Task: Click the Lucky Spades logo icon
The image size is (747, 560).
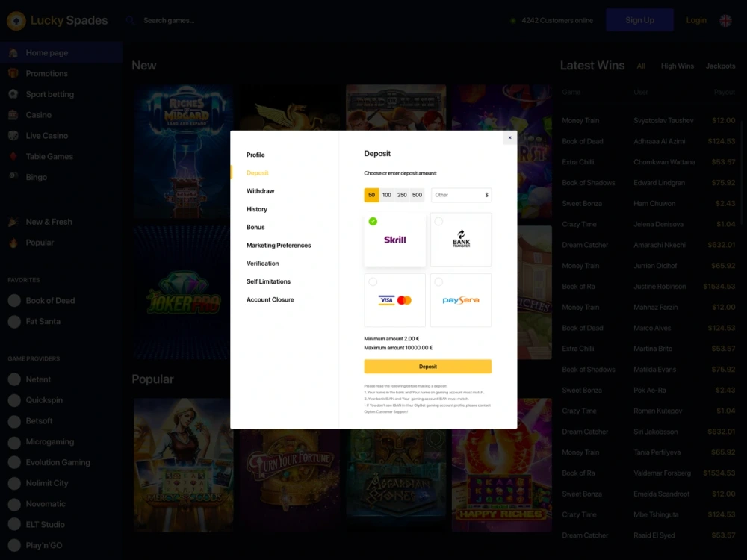Action: tap(16, 21)
